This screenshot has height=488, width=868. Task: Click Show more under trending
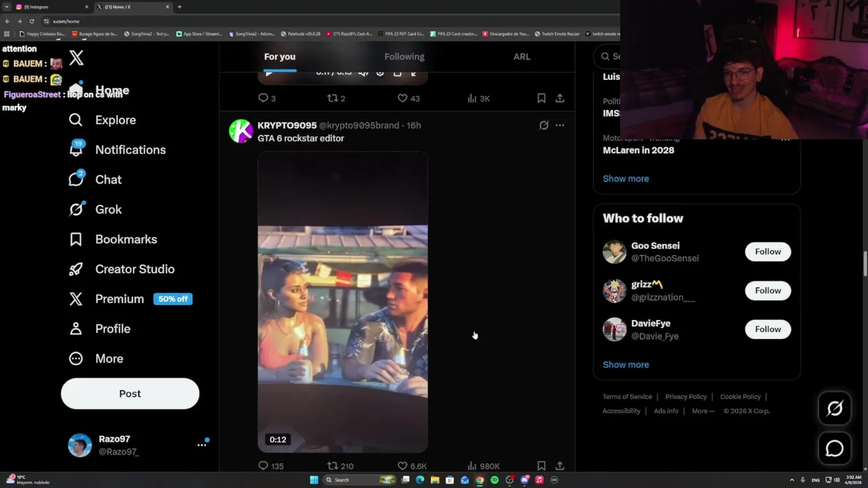(x=626, y=178)
